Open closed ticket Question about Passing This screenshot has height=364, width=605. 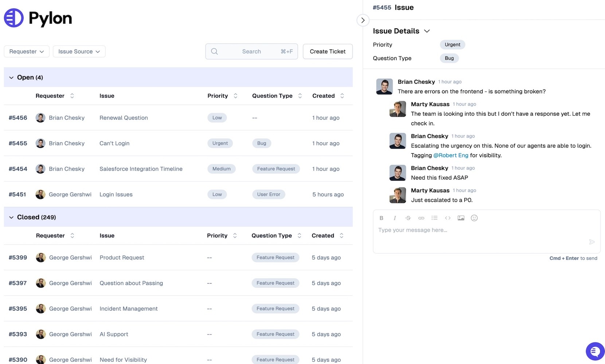pyautogui.click(x=178, y=283)
